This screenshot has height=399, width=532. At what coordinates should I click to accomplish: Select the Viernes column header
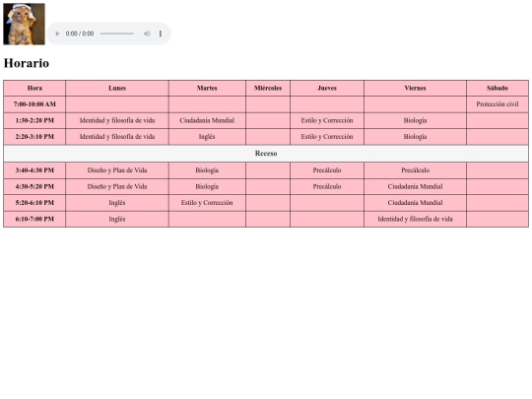[416, 89]
